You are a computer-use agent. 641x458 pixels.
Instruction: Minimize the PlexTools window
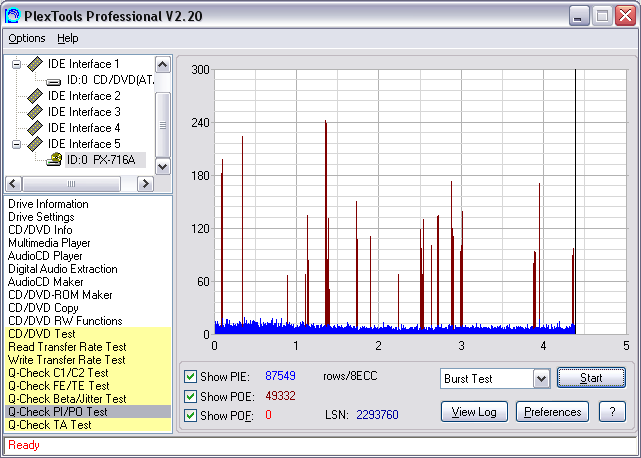pyautogui.click(x=579, y=16)
